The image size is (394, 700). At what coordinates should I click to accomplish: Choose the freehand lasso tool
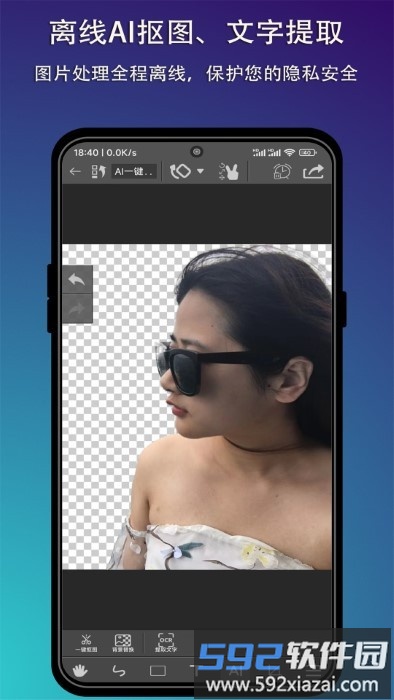click(119, 671)
